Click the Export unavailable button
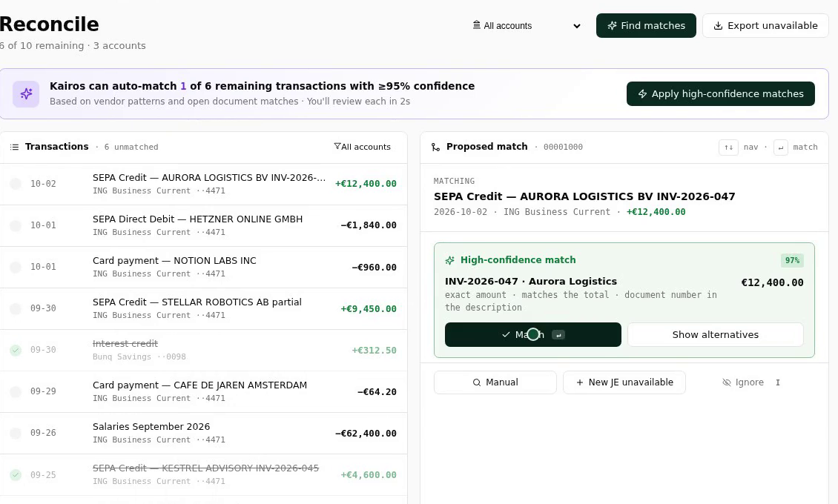This screenshot has width=838, height=504. 765,26
